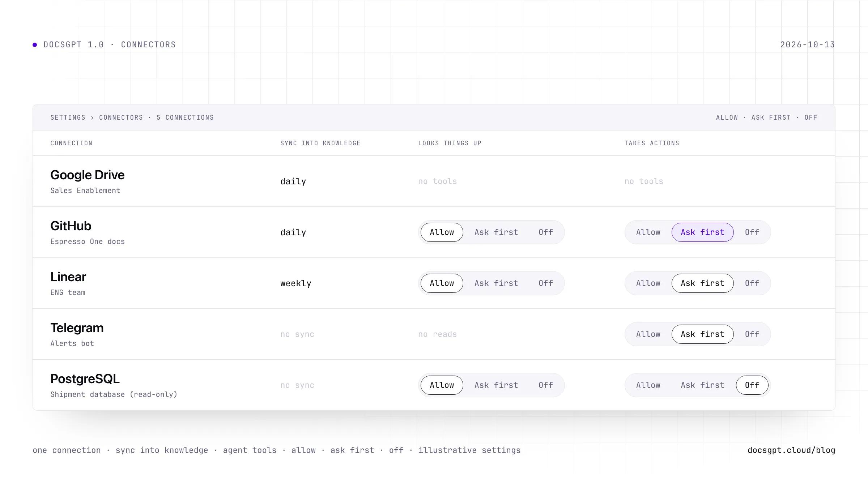Set GitHub looks things up to Ask first
This screenshot has width=868, height=488.
coord(496,232)
